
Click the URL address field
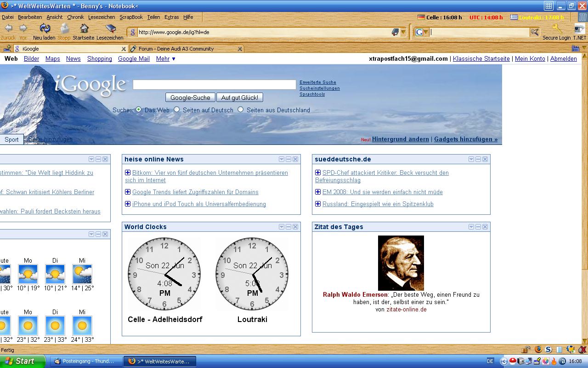pos(264,32)
